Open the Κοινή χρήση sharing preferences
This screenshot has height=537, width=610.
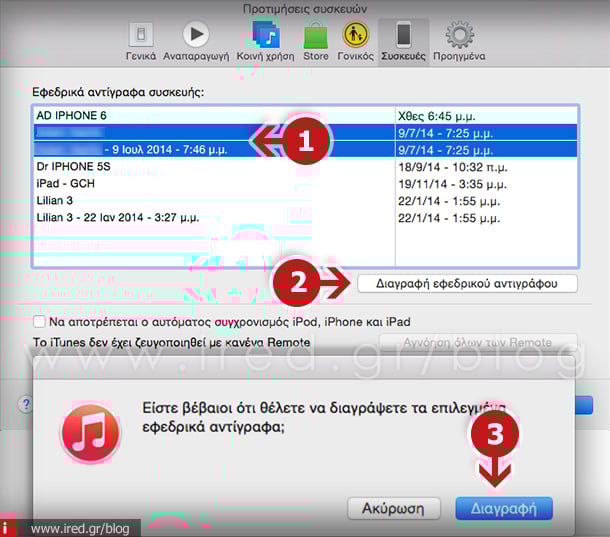(x=265, y=42)
